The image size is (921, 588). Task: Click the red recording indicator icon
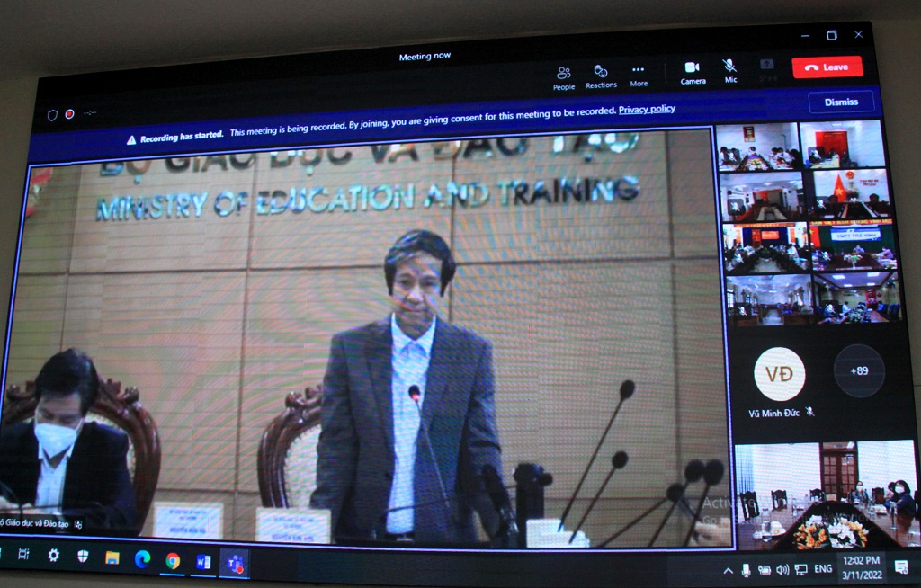[x=69, y=114]
